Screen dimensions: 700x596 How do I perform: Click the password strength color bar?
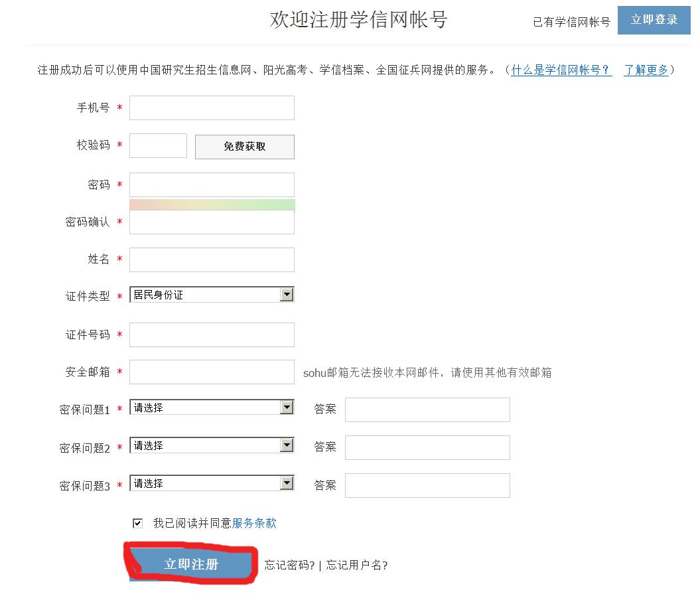[x=212, y=204]
